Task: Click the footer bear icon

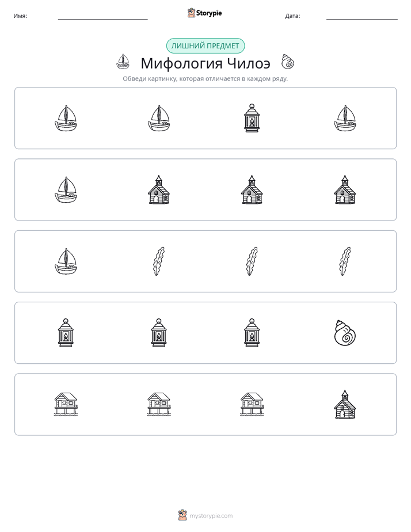Action: point(182,515)
